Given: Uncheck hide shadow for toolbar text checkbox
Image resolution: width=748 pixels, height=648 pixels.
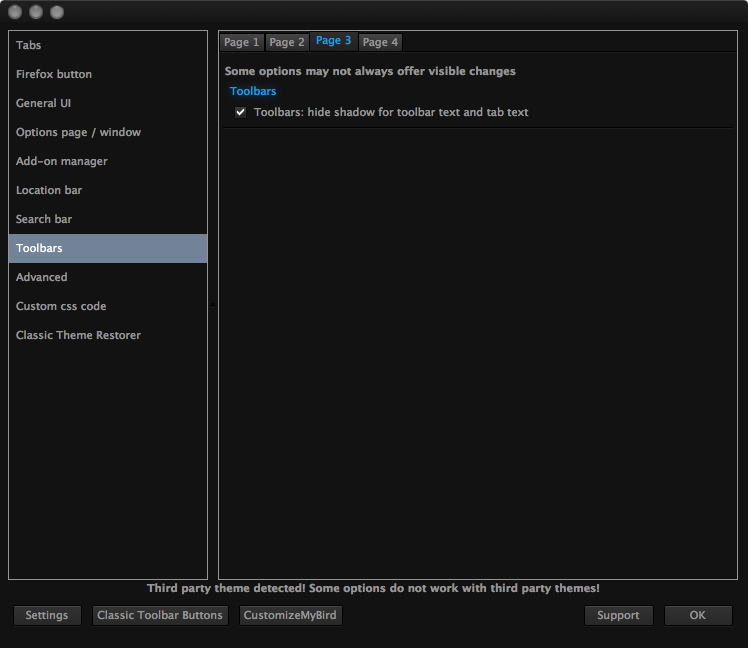Looking at the screenshot, I should tap(240, 113).
